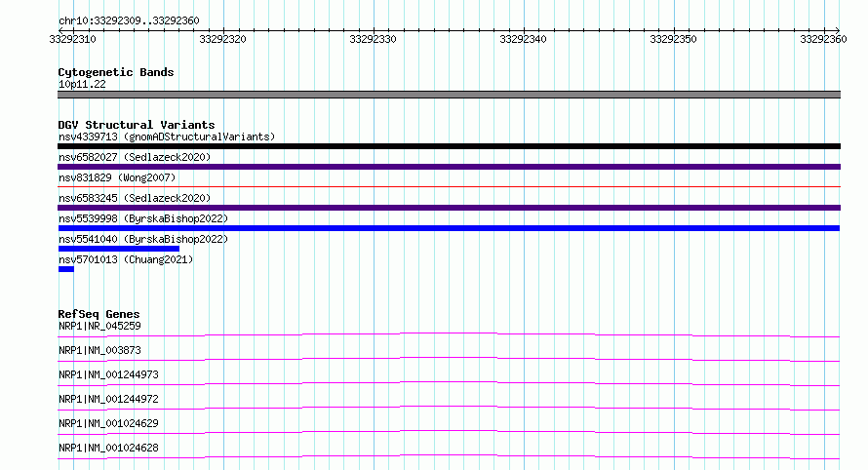
Task: Select transcript label NRP1|NM_001024628
Action: point(108,448)
